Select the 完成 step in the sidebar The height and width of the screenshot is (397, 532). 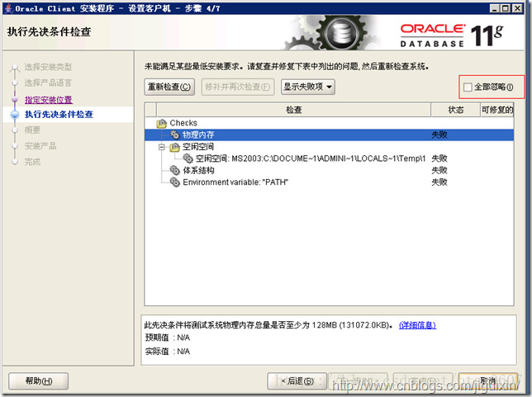coord(32,162)
